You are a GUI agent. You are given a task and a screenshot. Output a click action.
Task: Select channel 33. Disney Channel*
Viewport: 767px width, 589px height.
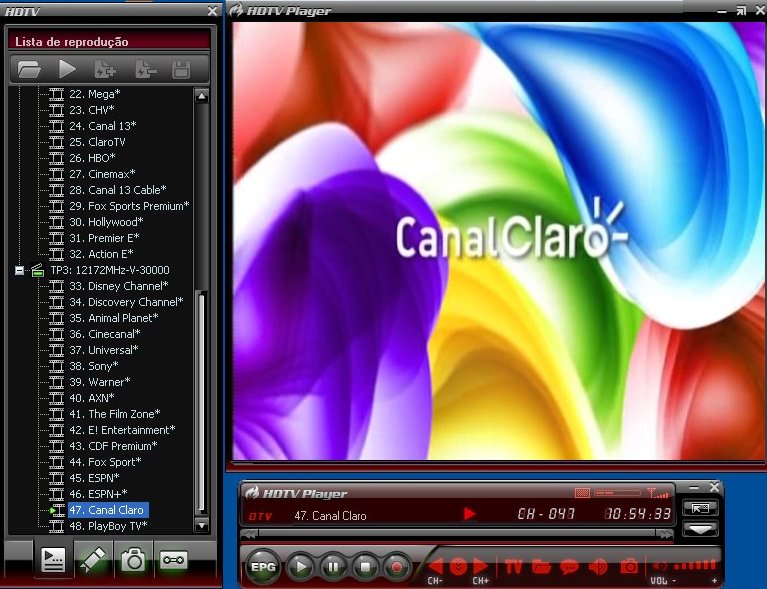point(119,286)
